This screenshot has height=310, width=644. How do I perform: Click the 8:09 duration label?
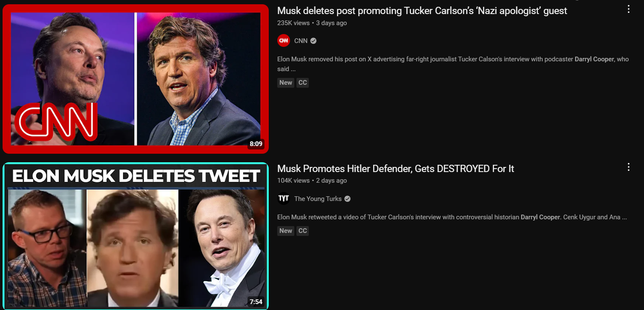[256, 144]
